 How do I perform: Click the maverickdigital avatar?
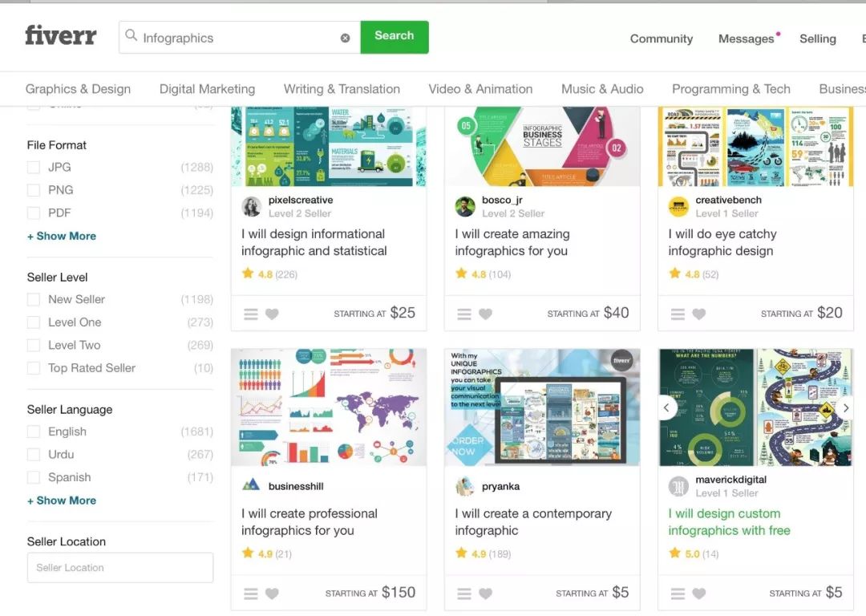[678, 486]
